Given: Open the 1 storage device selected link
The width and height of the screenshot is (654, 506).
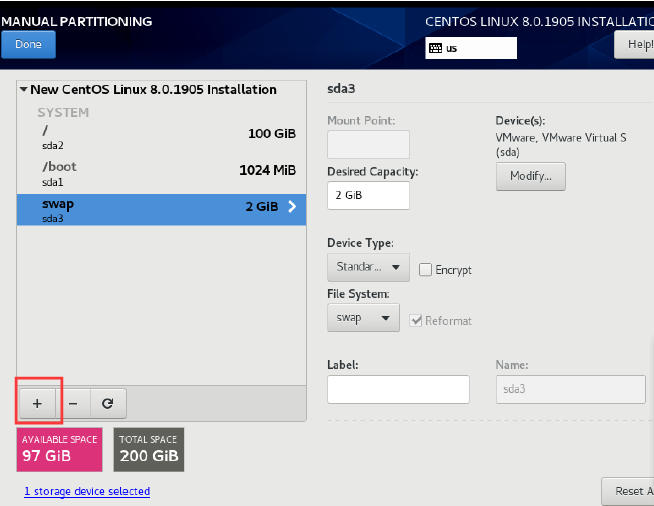Looking at the screenshot, I should pyautogui.click(x=87, y=491).
